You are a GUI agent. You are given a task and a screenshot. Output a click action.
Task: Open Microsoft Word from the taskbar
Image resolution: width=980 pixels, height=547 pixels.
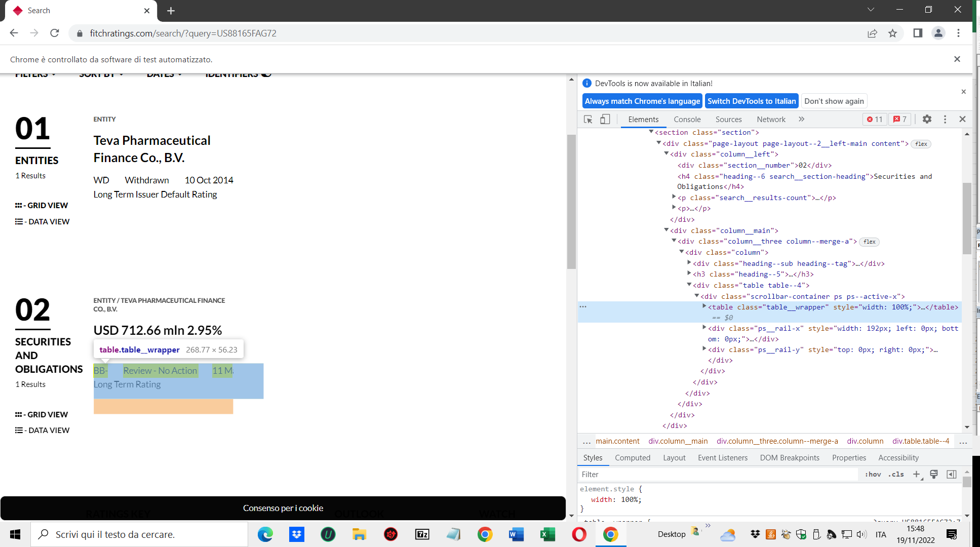coord(516,534)
